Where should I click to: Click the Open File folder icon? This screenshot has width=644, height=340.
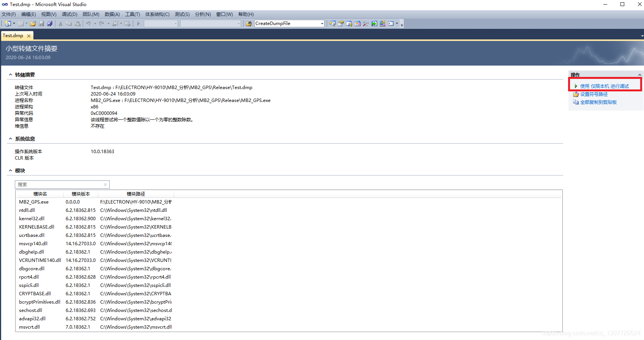[x=33, y=24]
